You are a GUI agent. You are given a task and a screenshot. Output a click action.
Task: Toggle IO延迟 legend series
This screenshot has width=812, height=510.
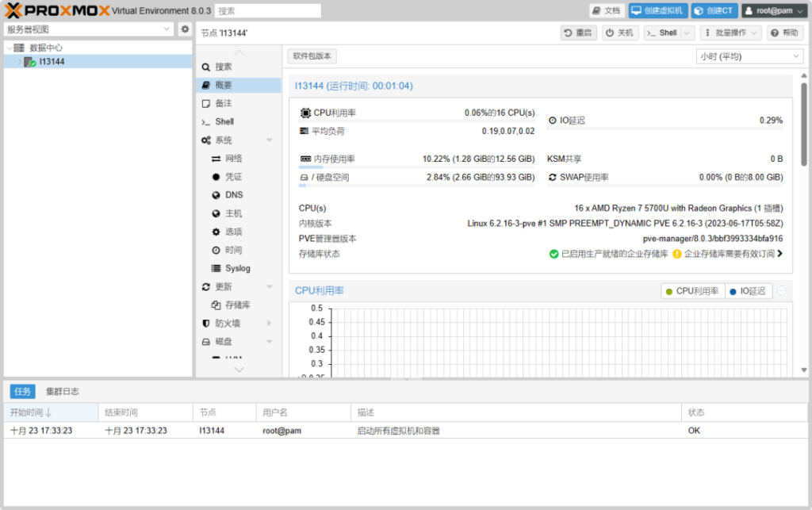tap(748, 291)
